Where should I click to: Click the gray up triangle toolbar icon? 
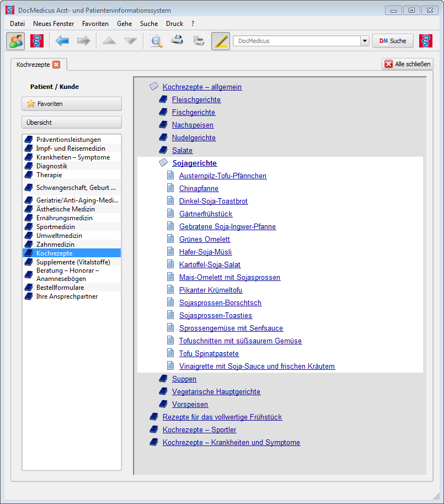pyautogui.click(x=109, y=41)
